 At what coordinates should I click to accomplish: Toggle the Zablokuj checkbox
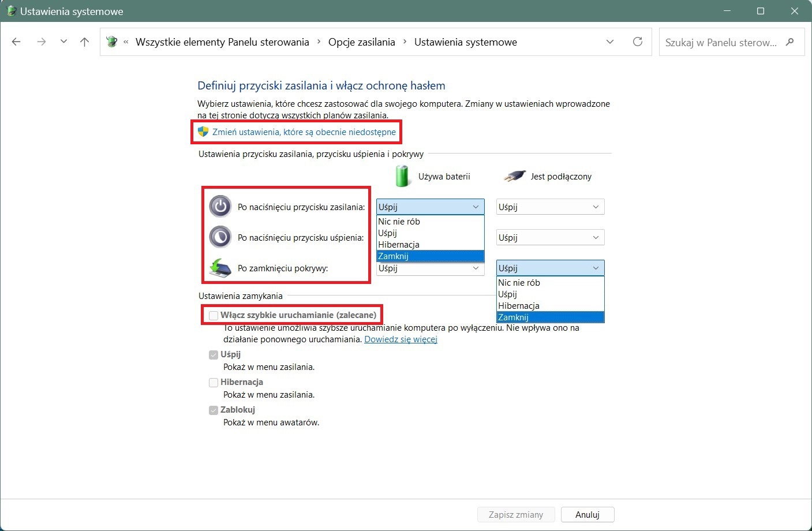click(214, 410)
